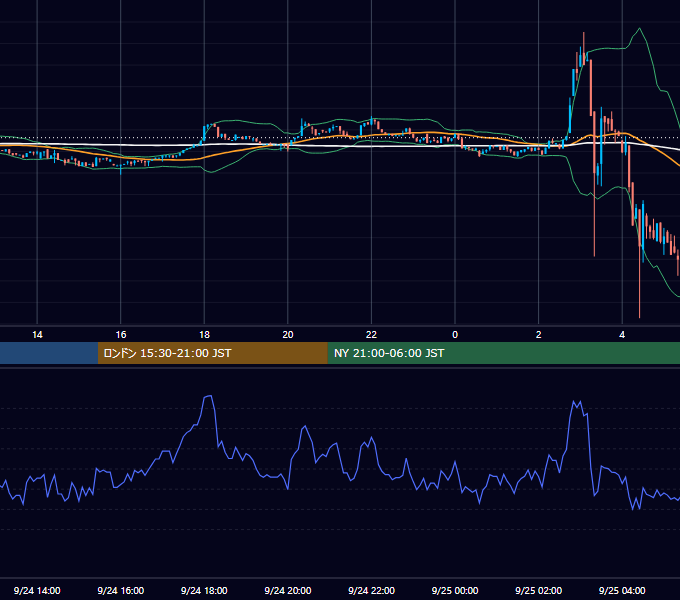Click the '9/24 20:00' indicator axis label
This screenshot has height=600, width=680.
[288, 590]
